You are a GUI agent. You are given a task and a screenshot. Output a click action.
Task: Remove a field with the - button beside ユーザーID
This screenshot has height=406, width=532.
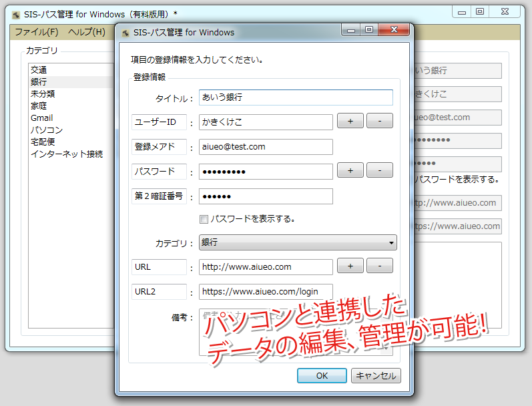pyautogui.click(x=380, y=121)
